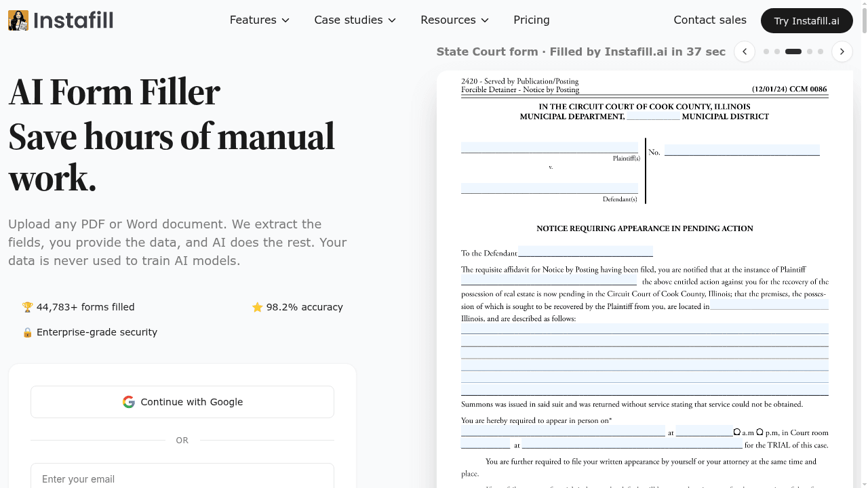Open the Pricing page
This screenshot has height=488, width=868.
click(x=532, y=20)
